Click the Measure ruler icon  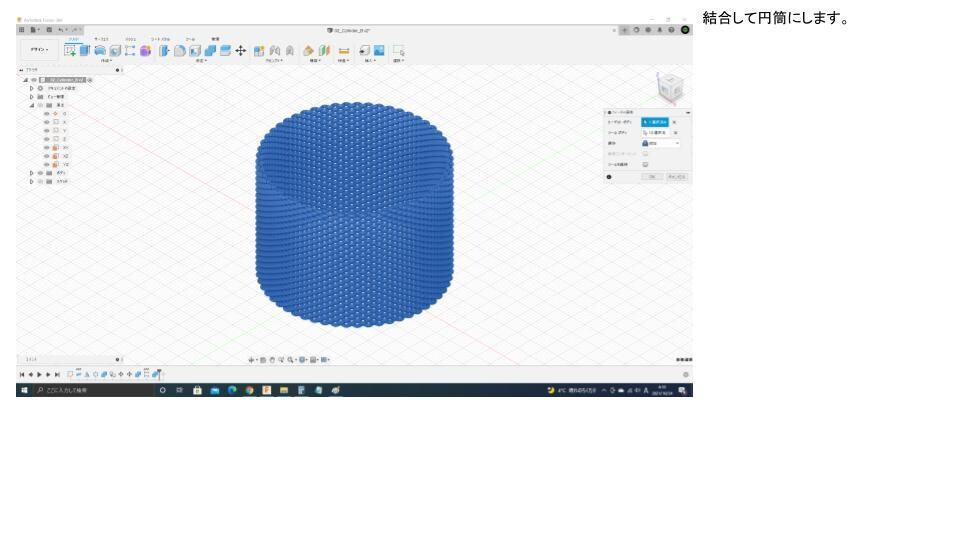(x=343, y=51)
